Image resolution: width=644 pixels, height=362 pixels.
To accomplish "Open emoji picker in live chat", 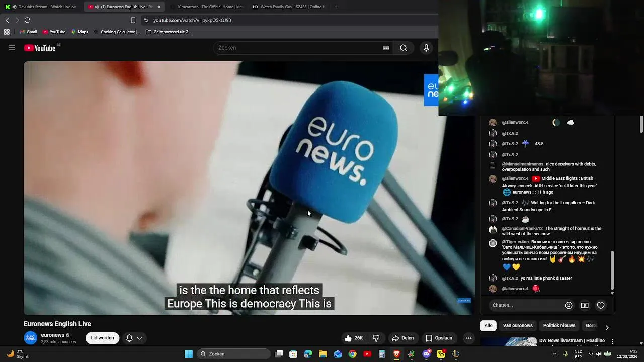I will click(569, 305).
